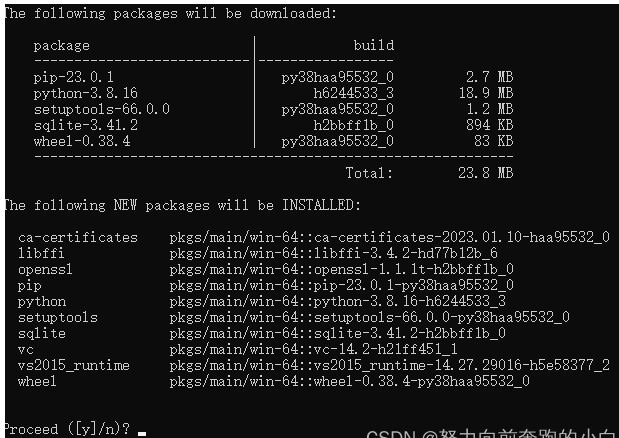Click the CSDN watermark text

(x=492, y=433)
